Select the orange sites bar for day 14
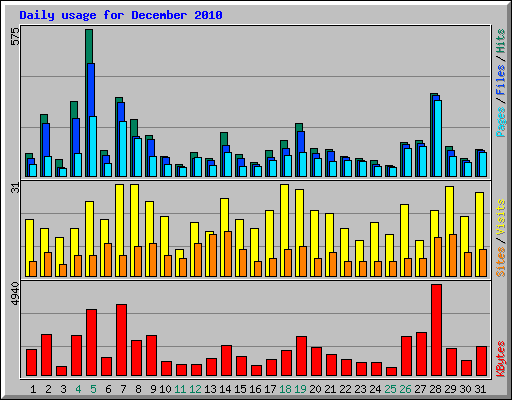The width and height of the screenshot is (512, 400). point(228,254)
